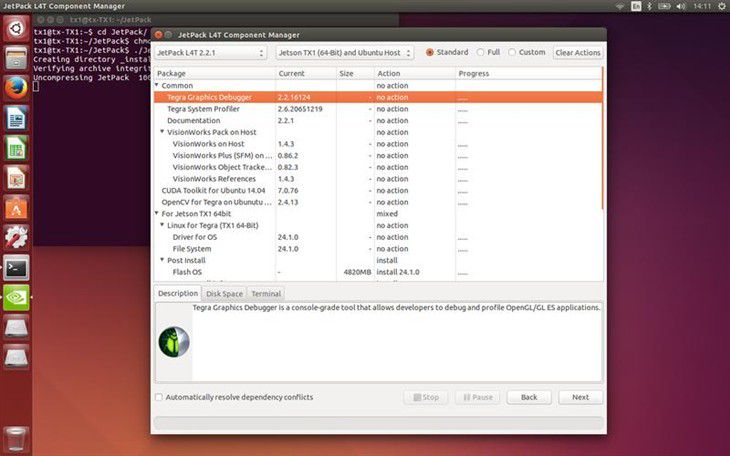Open the sound volume indicator
730x456 pixels.
(x=681, y=6)
